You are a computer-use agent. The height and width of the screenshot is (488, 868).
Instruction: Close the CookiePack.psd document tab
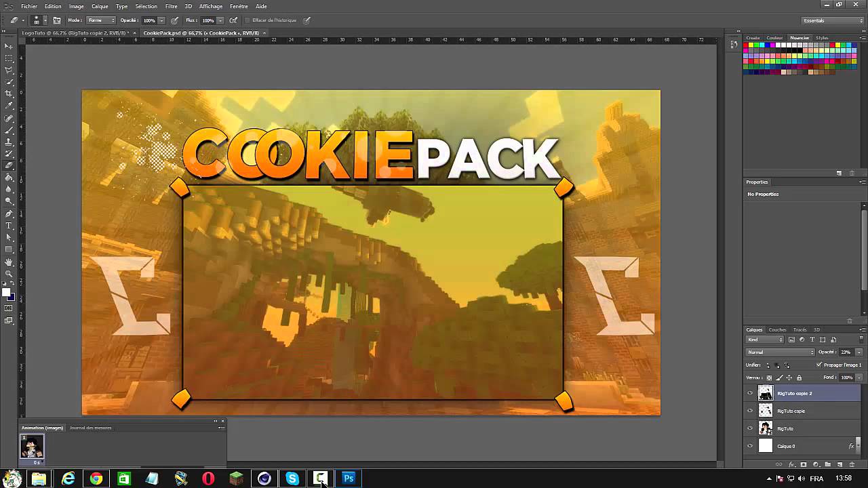(x=264, y=33)
